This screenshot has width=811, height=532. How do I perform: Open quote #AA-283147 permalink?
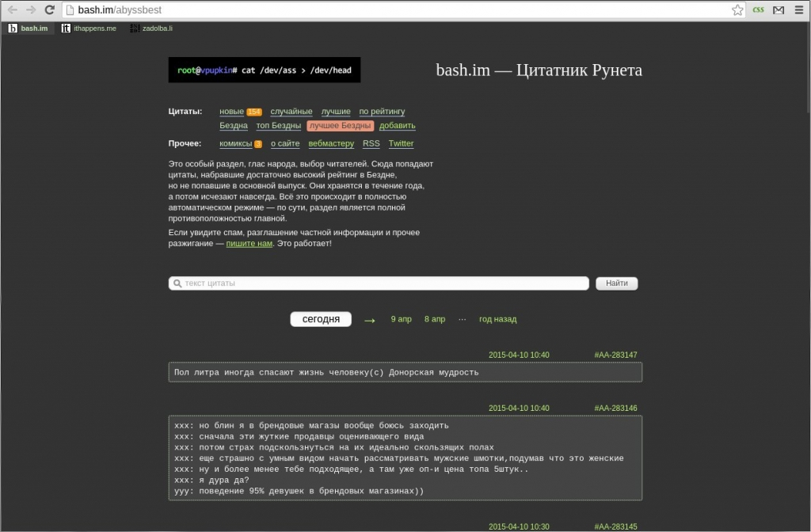tap(615, 355)
